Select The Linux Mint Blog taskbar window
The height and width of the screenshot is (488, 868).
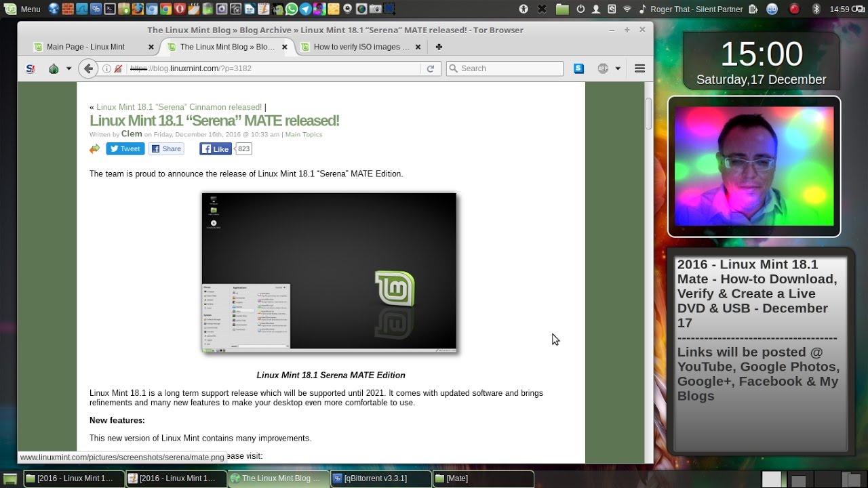279,479
